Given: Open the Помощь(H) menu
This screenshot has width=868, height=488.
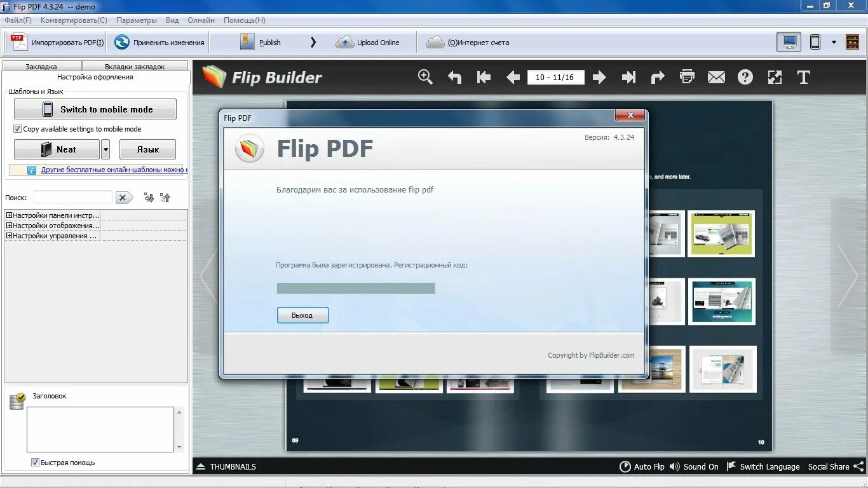Looking at the screenshot, I should (x=245, y=20).
